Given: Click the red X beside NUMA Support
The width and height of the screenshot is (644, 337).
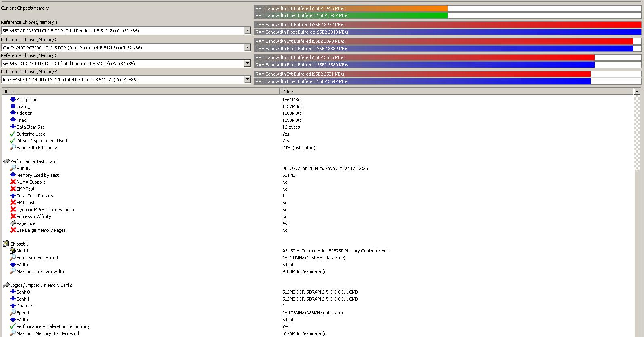Looking at the screenshot, I should (13, 182).
